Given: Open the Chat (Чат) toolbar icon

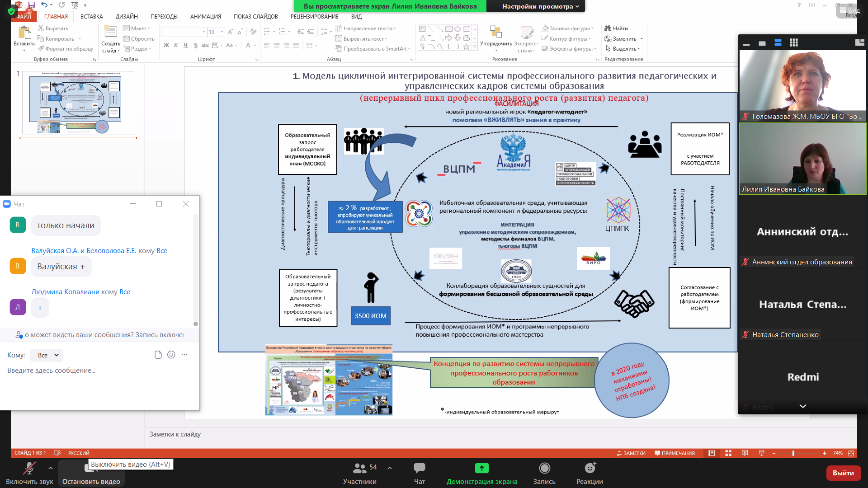Looking at the screenshot, I should coord(419,468).
